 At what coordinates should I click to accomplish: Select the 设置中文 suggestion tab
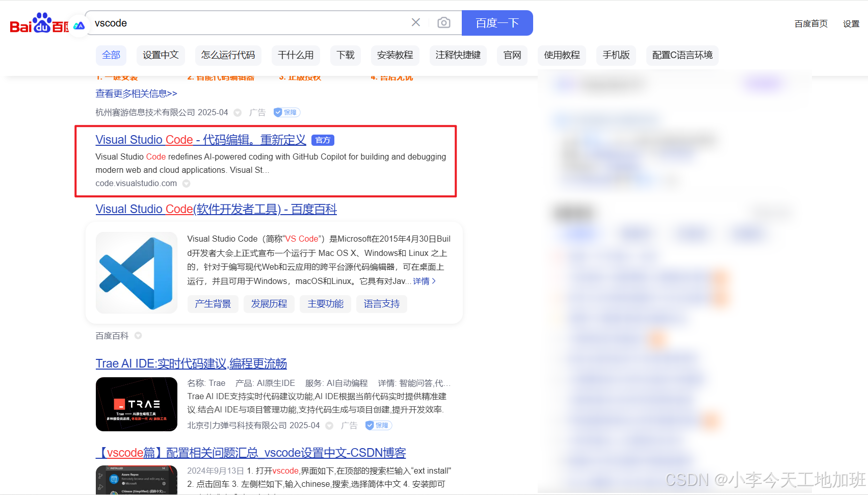point(161,55)
